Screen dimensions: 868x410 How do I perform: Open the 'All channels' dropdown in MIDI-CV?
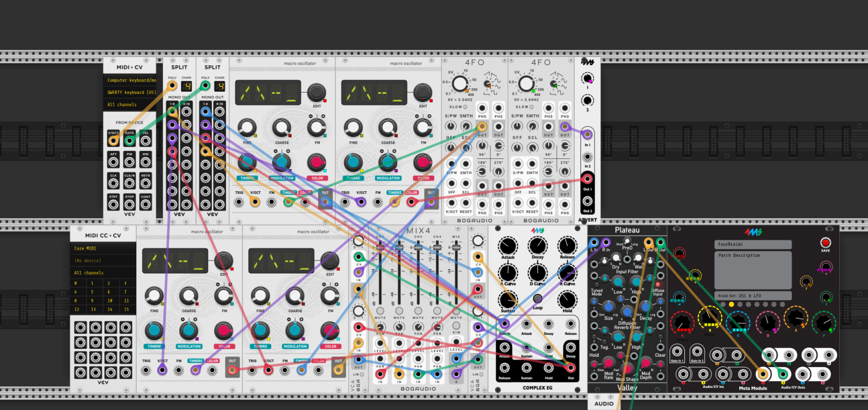tap(129, 105)
